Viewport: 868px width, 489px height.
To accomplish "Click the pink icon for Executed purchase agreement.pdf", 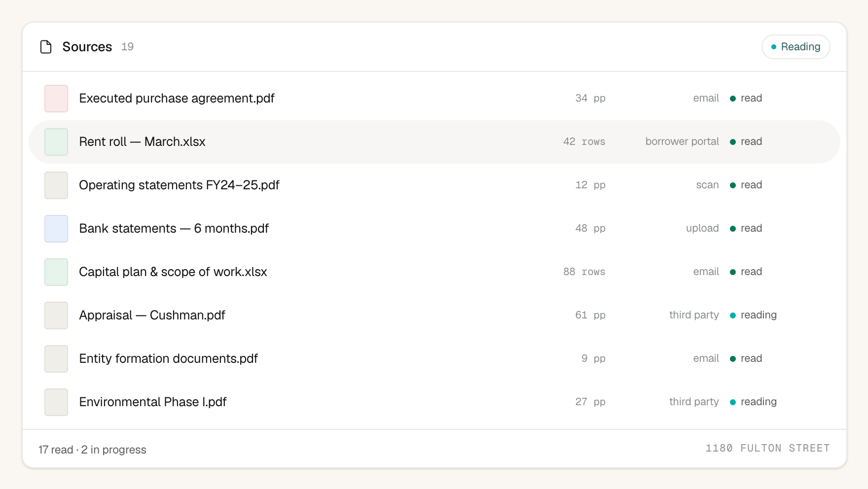I will pyautogui.click(x=56, y=99).
